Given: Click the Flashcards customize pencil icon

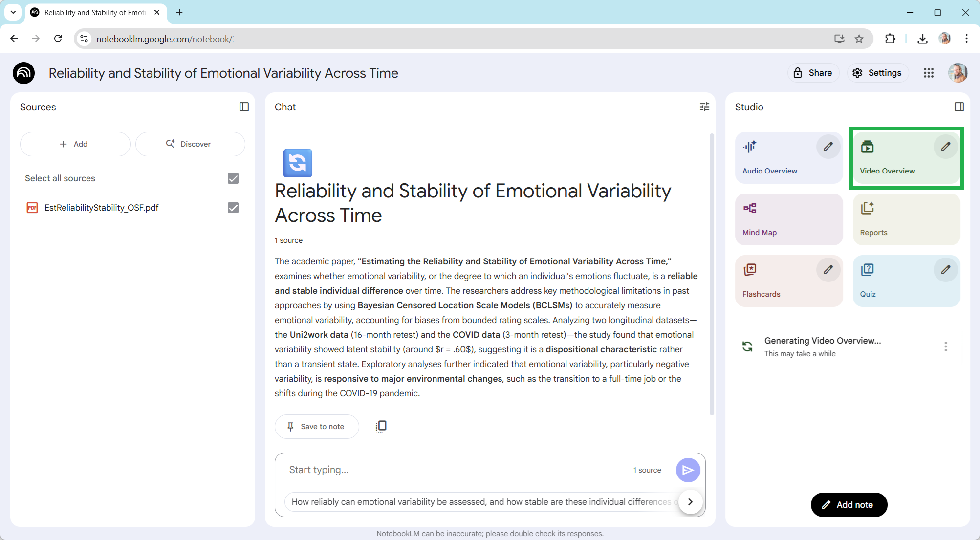Looking at the screenshot, I should point(828,270).
